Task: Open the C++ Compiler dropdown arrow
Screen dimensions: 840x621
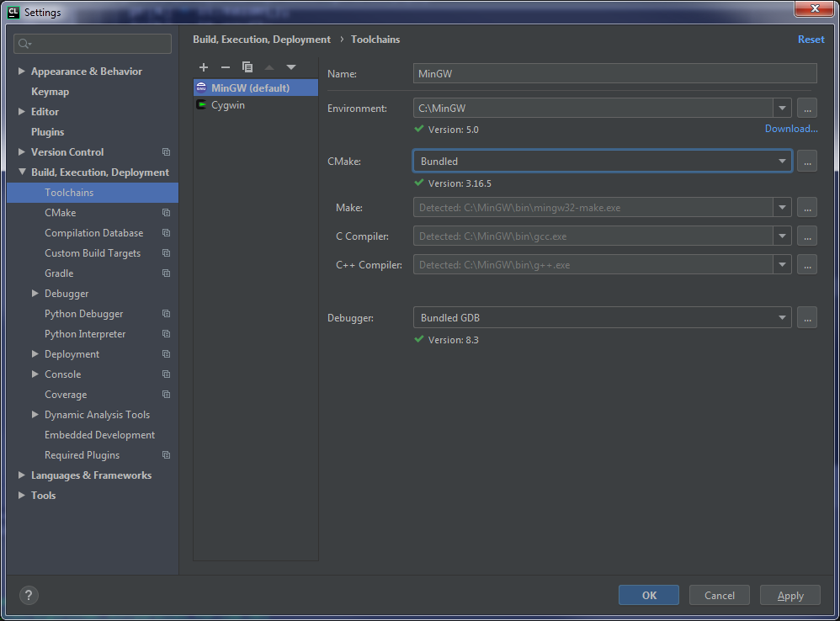Action: pyautogui.click(x=782, y=264)
